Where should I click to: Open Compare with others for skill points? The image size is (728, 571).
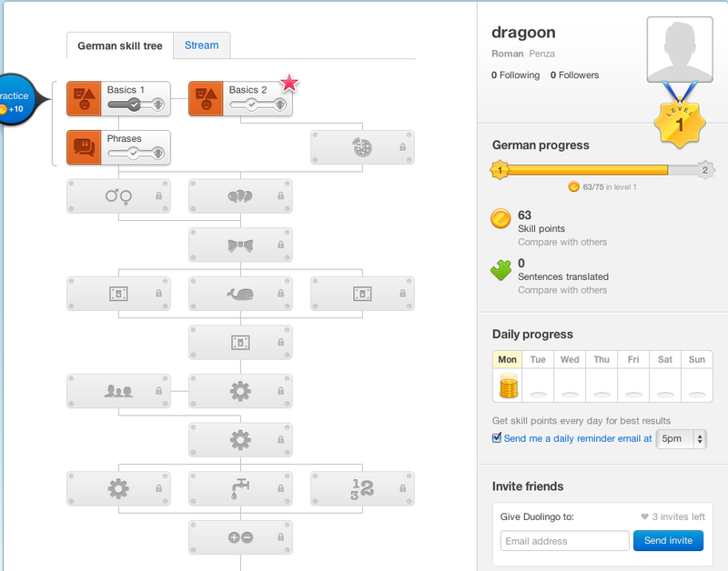click(562, 242)
